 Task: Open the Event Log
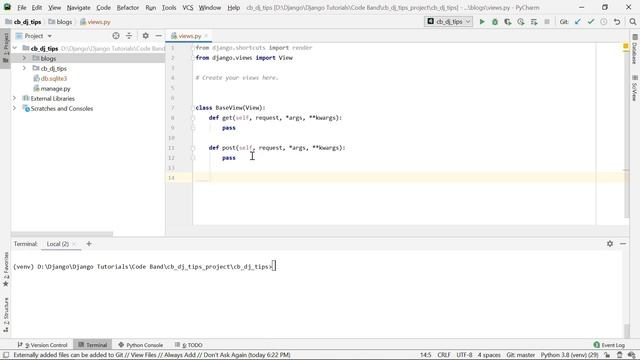point(609,345)
